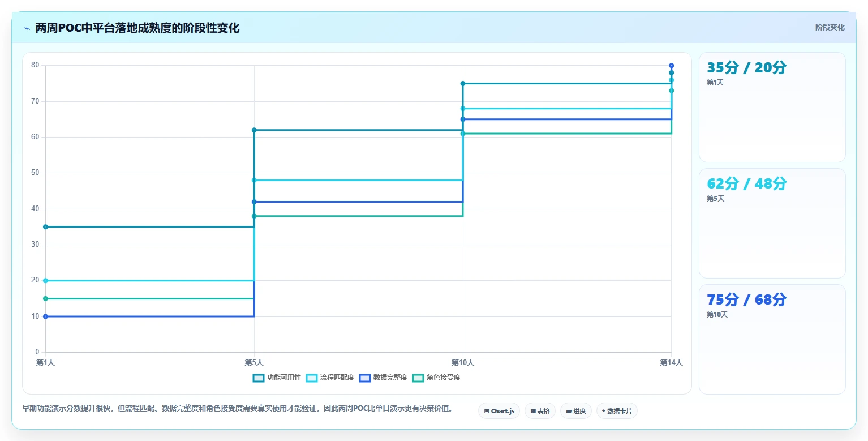Click the 数据完整度 point at 10 on 第1天
868x441 pixels.
(45, 316)
